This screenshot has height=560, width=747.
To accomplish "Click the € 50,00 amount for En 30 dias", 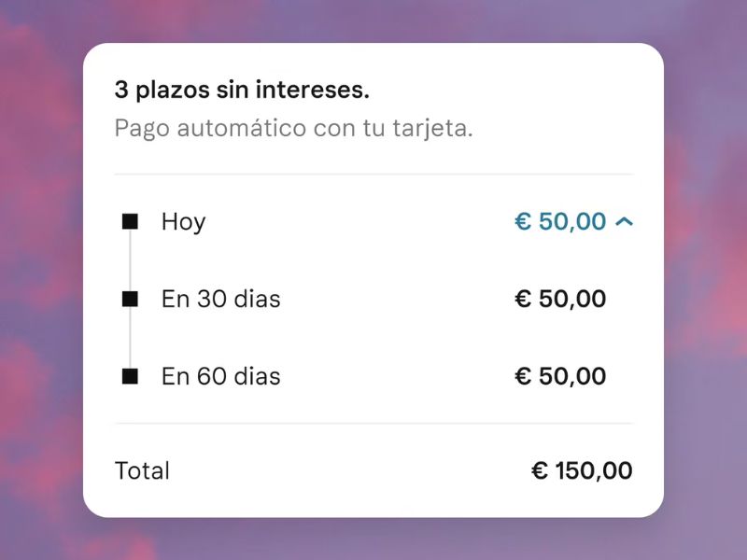I will pyautogui.click(x=560, y=299).
